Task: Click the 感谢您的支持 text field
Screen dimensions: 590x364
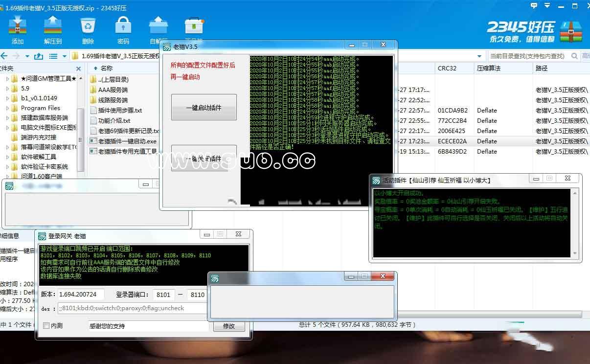Action: coord(148,326)
